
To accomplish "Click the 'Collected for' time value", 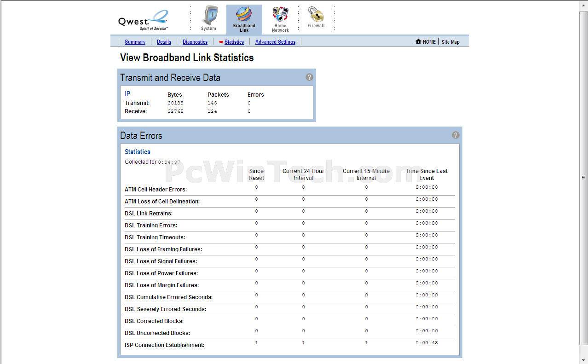I will (x=169, y=162).
